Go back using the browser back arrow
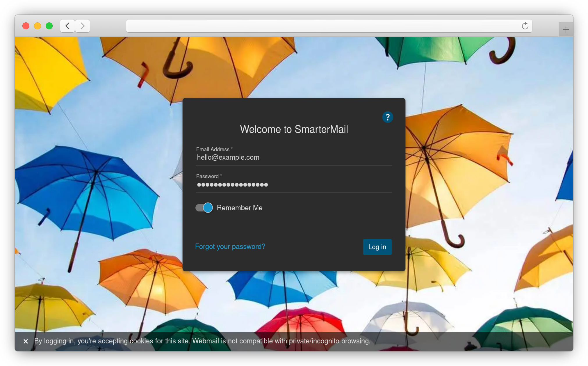The width and height of the screenshot is (588, 366). click(x=67, y=26)
